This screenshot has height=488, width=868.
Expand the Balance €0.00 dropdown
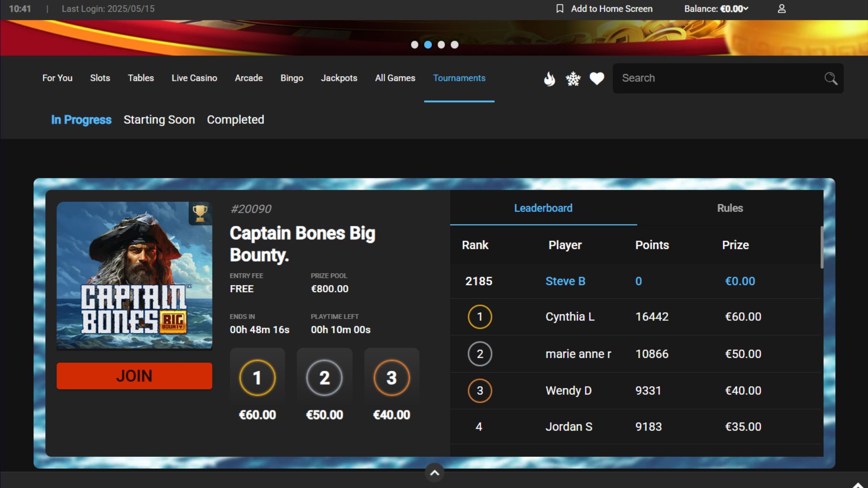coord(716,9)
